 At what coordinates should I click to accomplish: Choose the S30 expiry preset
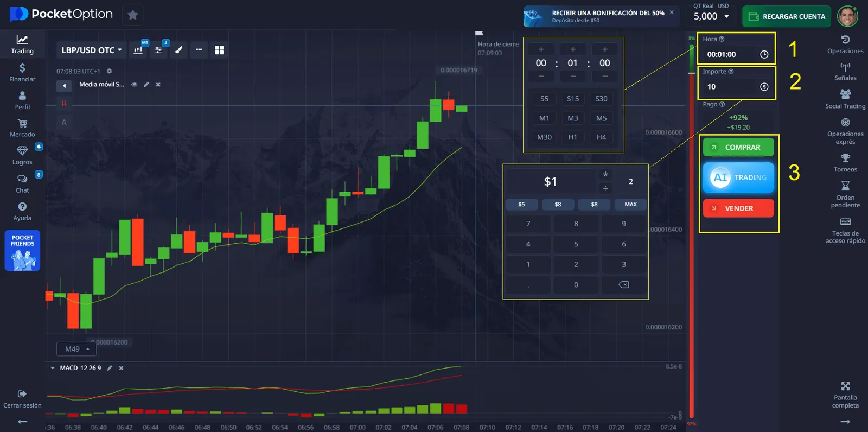[601, 99]
